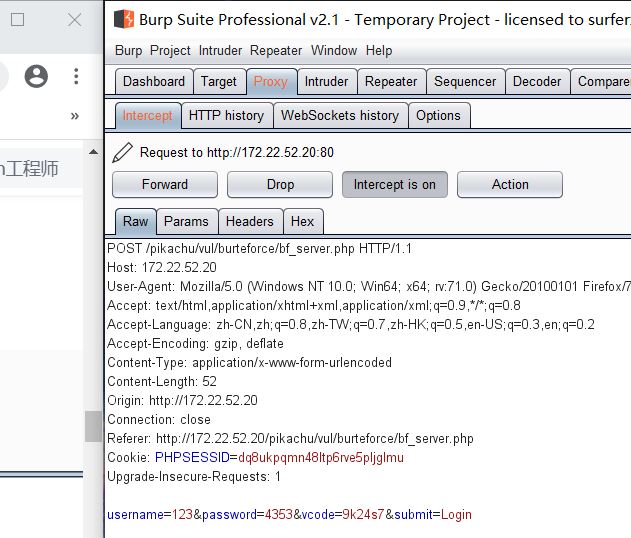Open the Repeater menu in the menu bar
Image resolution: width=631 pixels, height=538 pixels.
click(x=276, y=51)
